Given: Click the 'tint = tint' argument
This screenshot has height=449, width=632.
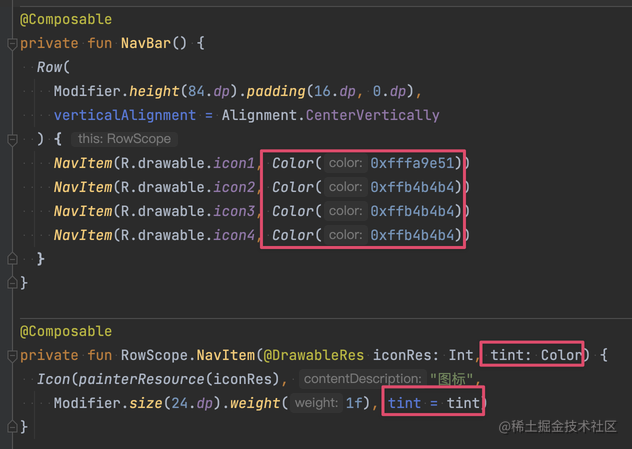Looking at the screenshot, I should (x=434, y=403).
